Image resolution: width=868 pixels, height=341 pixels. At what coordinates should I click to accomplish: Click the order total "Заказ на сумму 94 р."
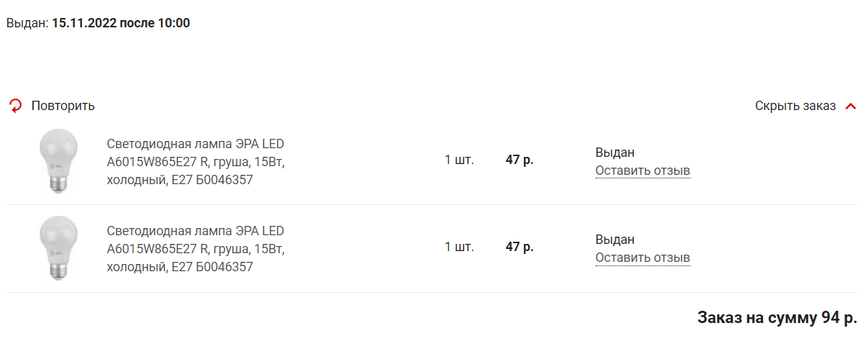[x=777, y=317]
